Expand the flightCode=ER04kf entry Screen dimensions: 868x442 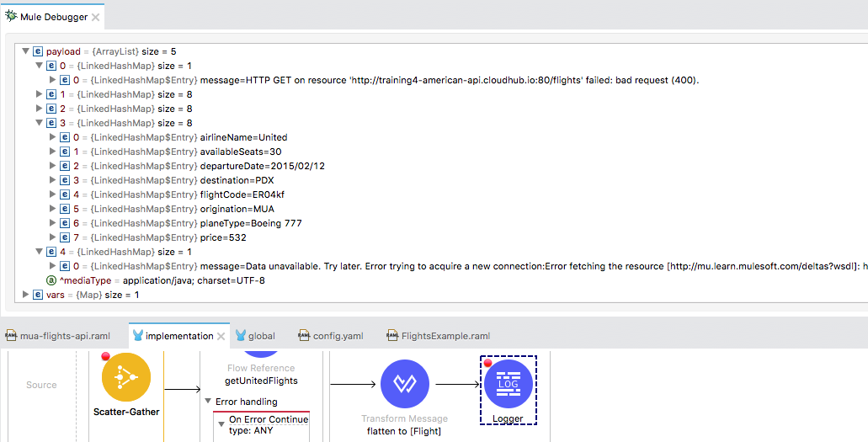point(53,194)
